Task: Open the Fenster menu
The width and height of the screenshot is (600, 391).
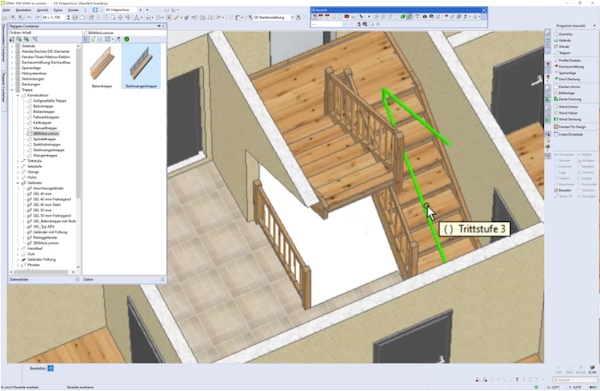Action: point(73,10)
